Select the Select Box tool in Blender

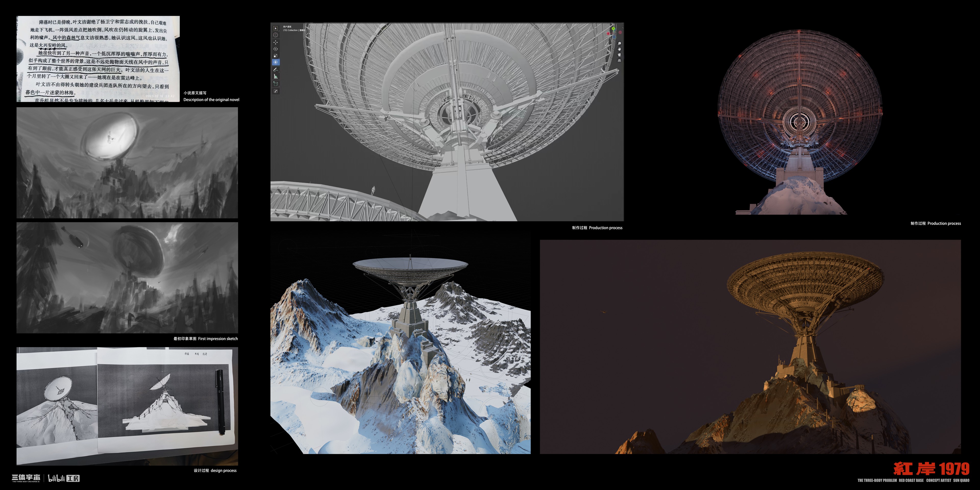pyautogui.click(x=276, y=28)
